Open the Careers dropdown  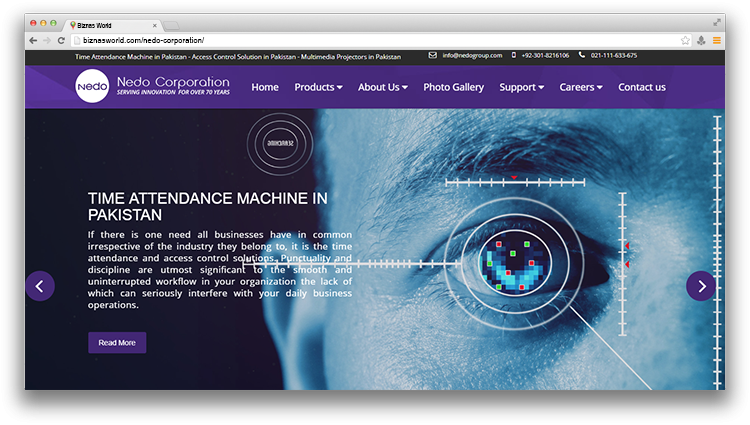point(580,87)
